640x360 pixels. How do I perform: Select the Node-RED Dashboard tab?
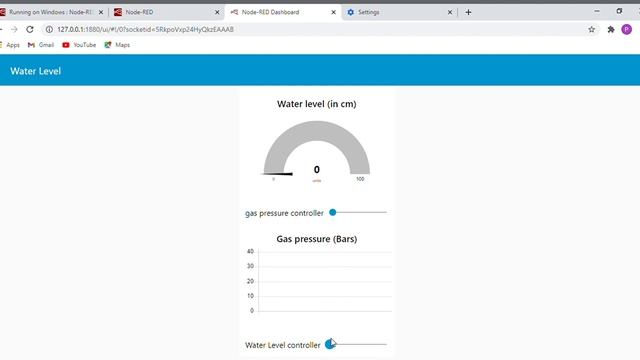coord(282,12)
